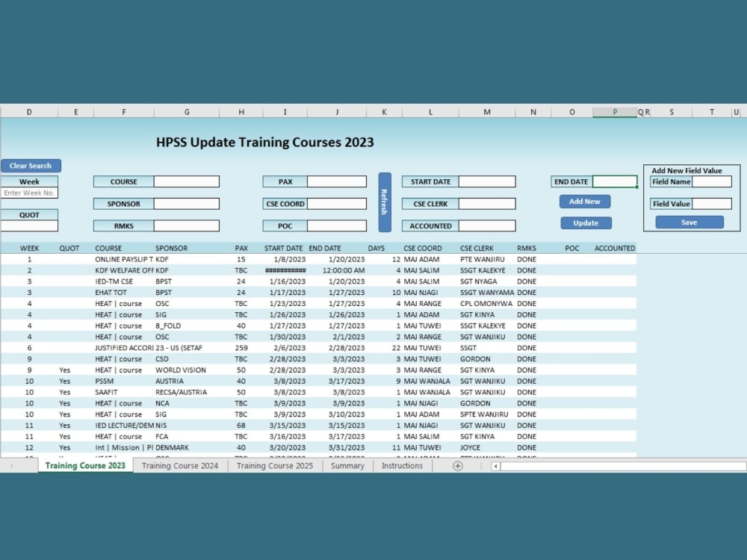The height and width of the screenshot is (560, 747).
Task: Click the horizontal scrollbar left arrow
Action: point(495,465)
